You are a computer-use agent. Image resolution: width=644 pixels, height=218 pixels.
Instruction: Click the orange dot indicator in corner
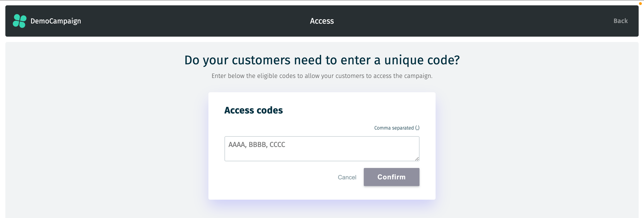point(640,4)
